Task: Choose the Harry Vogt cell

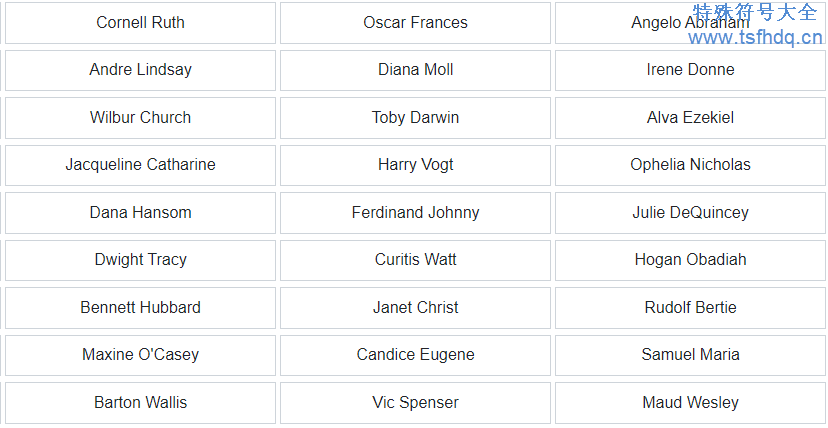Action: point(415,165)
